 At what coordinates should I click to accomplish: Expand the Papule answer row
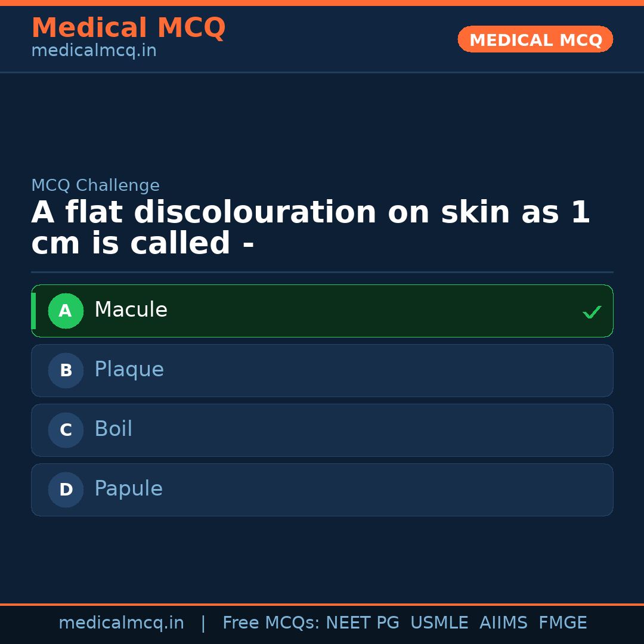pos(322,490)
